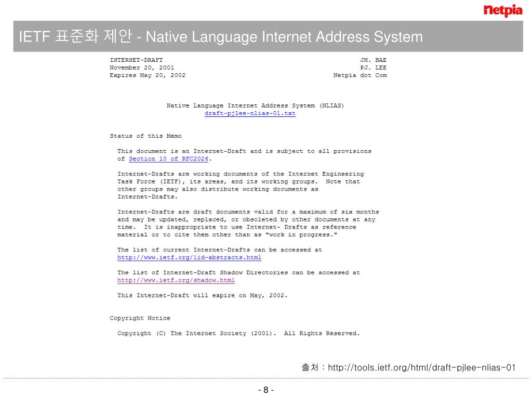The image size is (532, 399).
Task: Open the 1id-abstracts.html URL link
Action: pos(189,258)
